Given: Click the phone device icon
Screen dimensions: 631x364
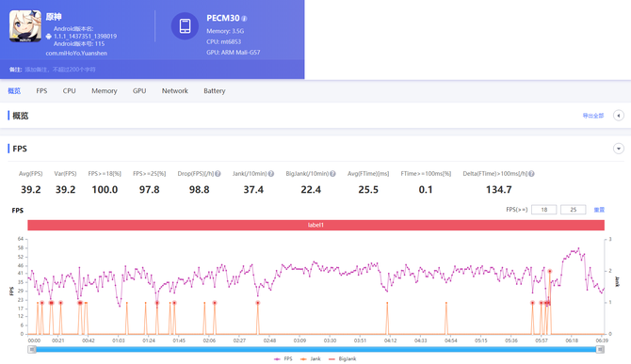Looking at the screenshot, I should (x=186, y=26).
